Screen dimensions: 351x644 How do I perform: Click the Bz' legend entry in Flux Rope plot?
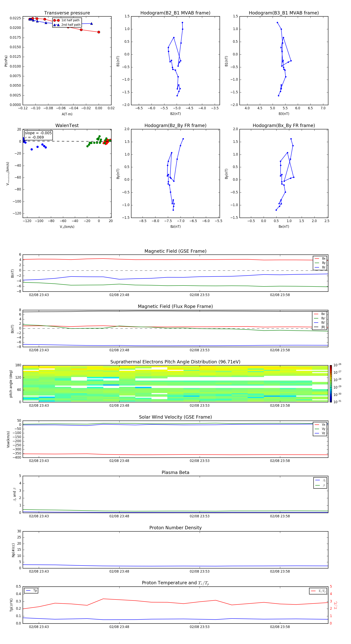click(320, 323)
